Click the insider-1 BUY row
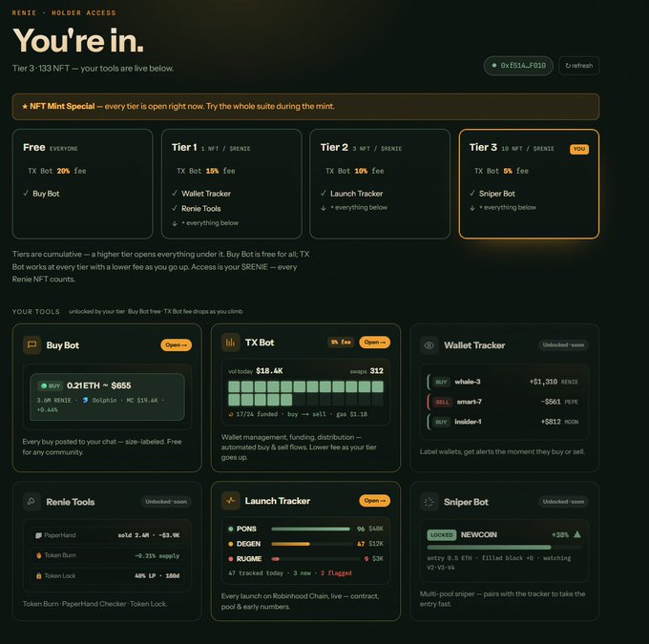This screenshot has width=649, height=644. pos(504,422)
